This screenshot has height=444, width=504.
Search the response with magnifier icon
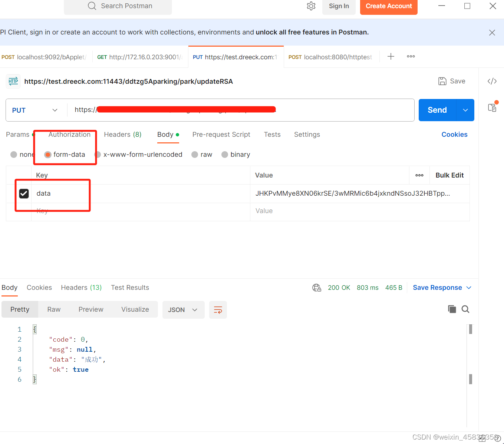tap(465, 309)
